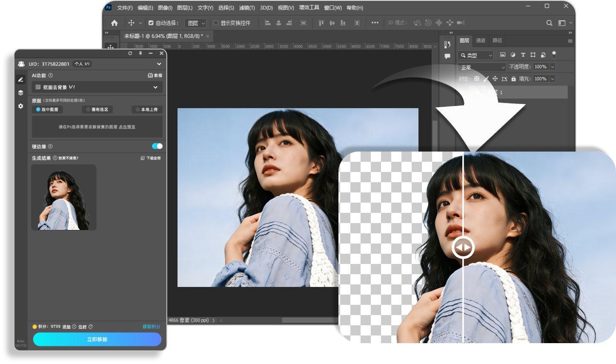Select the 画布选区 radio option
The height and width of the screenshot is (364, 616).
coord(97,109)
